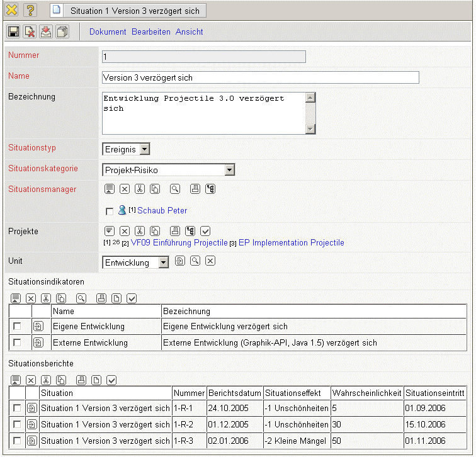The image size is (476, 457).
Task: Tick the checkbox beside Schaub Peter
Action: (110, 211)
